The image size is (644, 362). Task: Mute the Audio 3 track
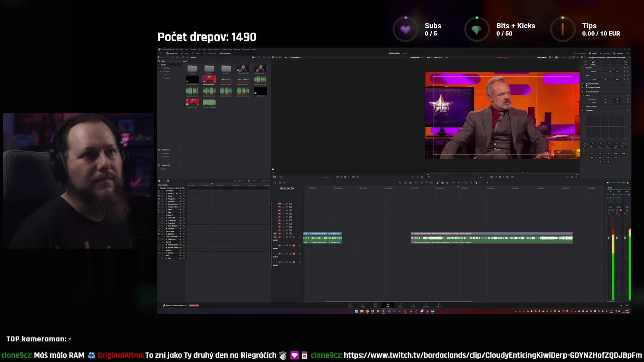point(294,254)
